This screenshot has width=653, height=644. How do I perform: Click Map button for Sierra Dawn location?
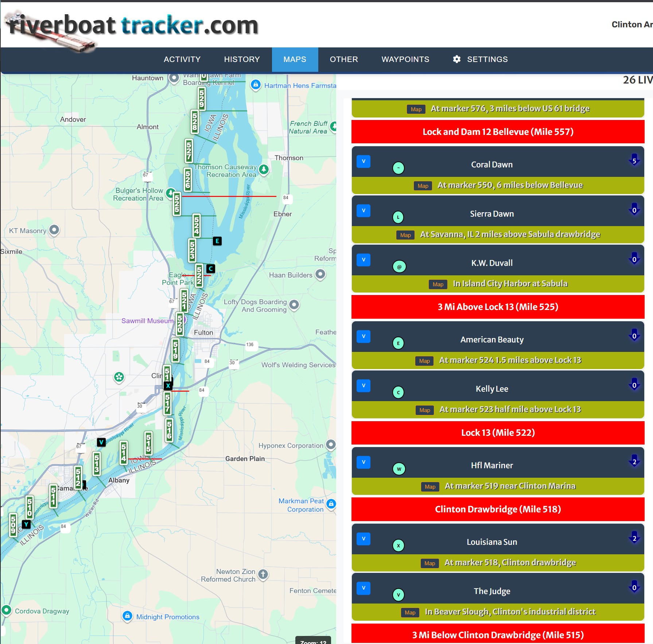pyautogui.click(x=405, y=235)
